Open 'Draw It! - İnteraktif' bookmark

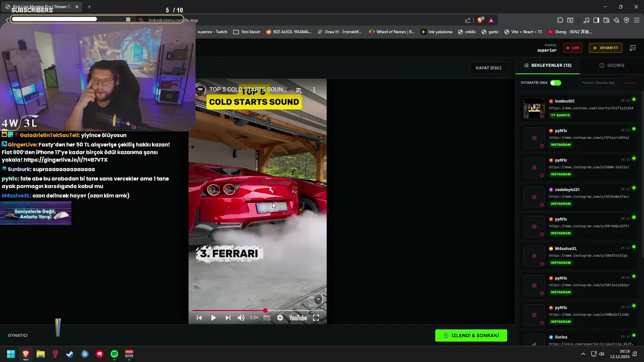[x=339, y=32]
